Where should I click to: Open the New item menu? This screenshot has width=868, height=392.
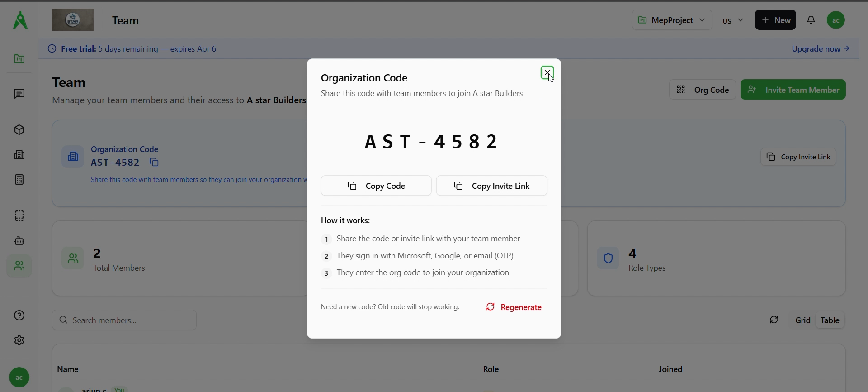775,20
